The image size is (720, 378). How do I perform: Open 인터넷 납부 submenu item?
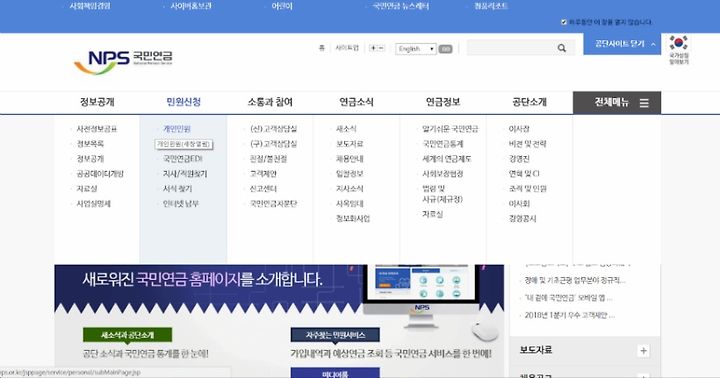[x=181, y=203]
